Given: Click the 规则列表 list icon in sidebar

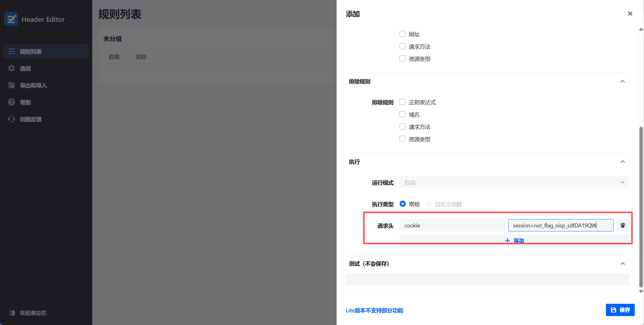Looking at the screenshot, I should point(11,51).
